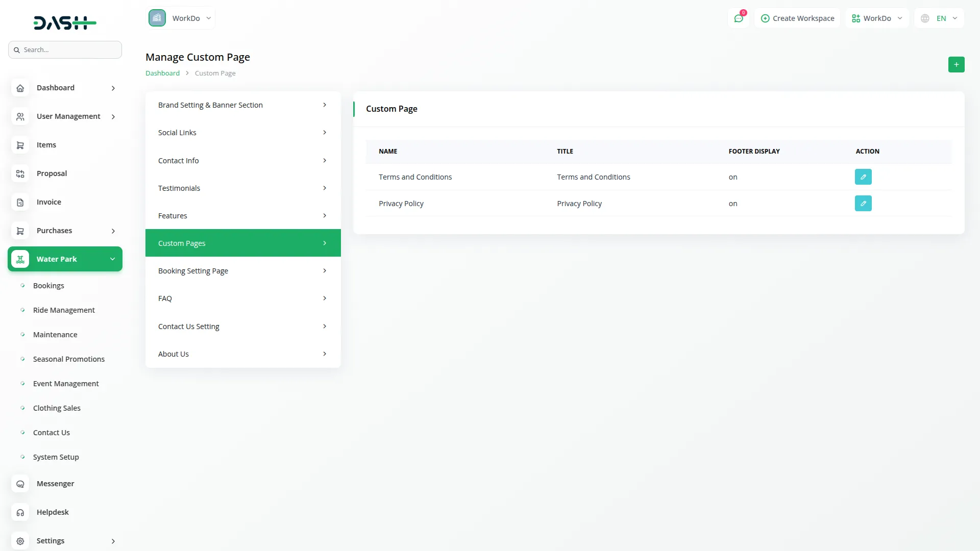Image resolution: width=980 pixels, height=551 pixels.
Task: Click the Proposal sidebar icon
Action: [20, 173]
